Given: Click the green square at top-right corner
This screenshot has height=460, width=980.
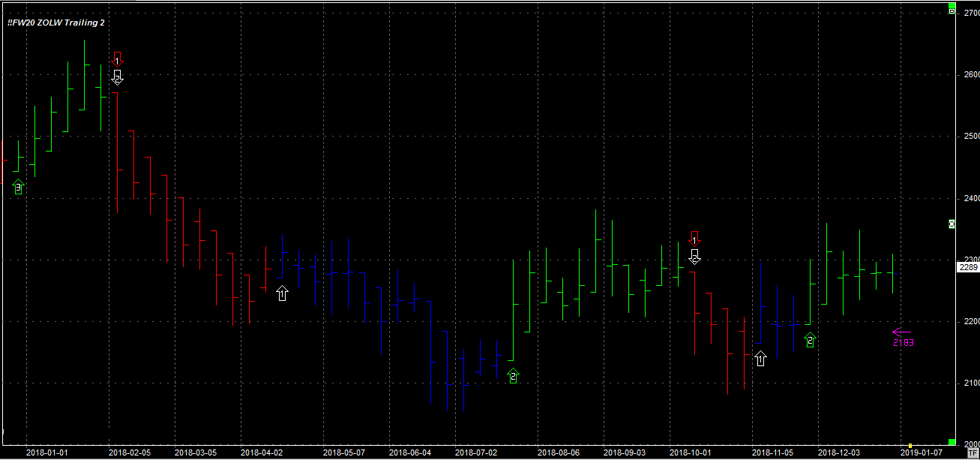Looking at the screenshot, I should [952, 5].
